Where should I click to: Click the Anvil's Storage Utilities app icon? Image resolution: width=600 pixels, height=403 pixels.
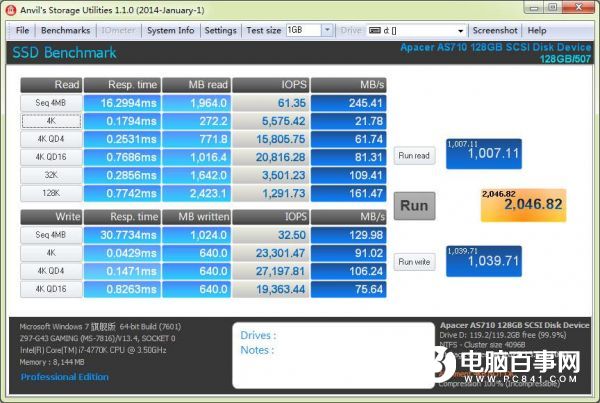(x=10, y=10)
